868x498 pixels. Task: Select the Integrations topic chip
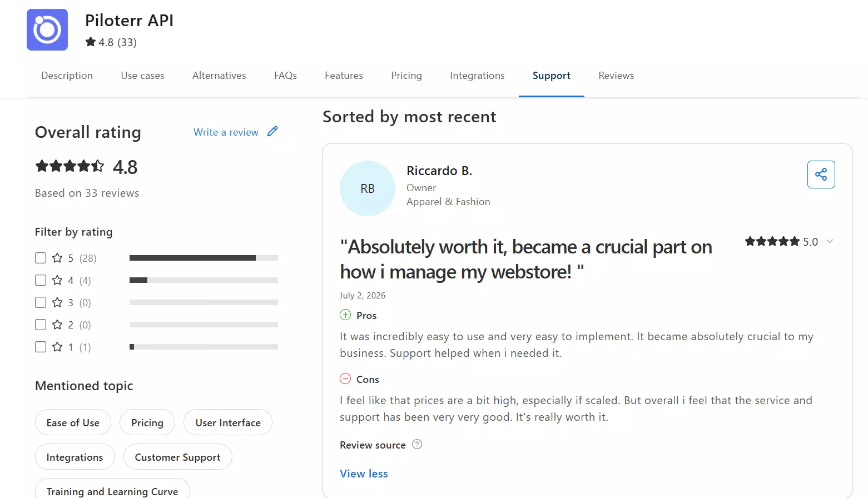click(75, 457)
